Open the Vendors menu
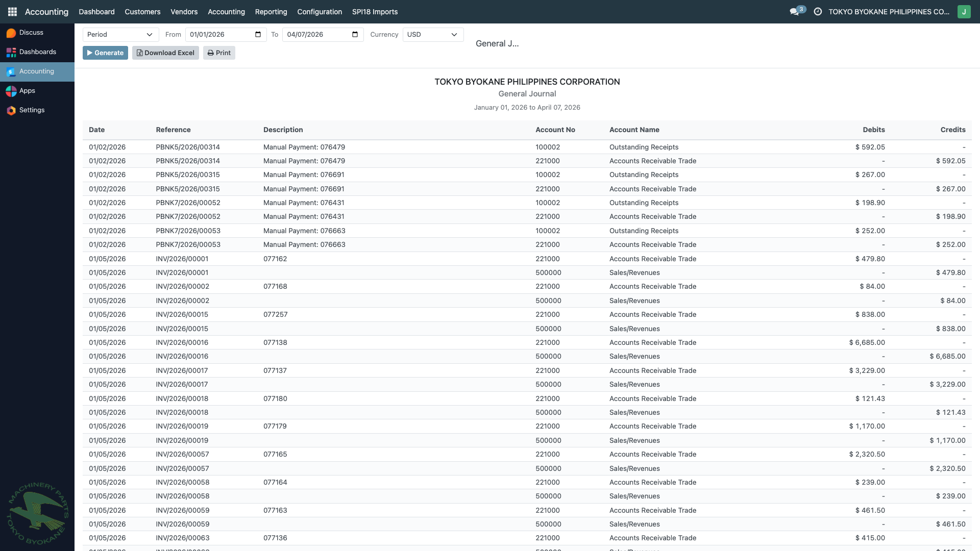Screen dimensions: 980x551 click(184, 12)
